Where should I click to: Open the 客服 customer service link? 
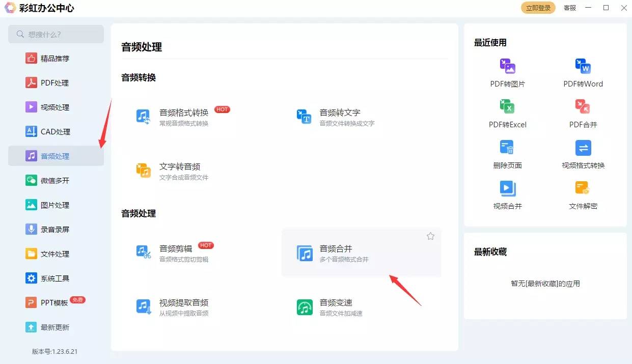[x=570, y=8]
